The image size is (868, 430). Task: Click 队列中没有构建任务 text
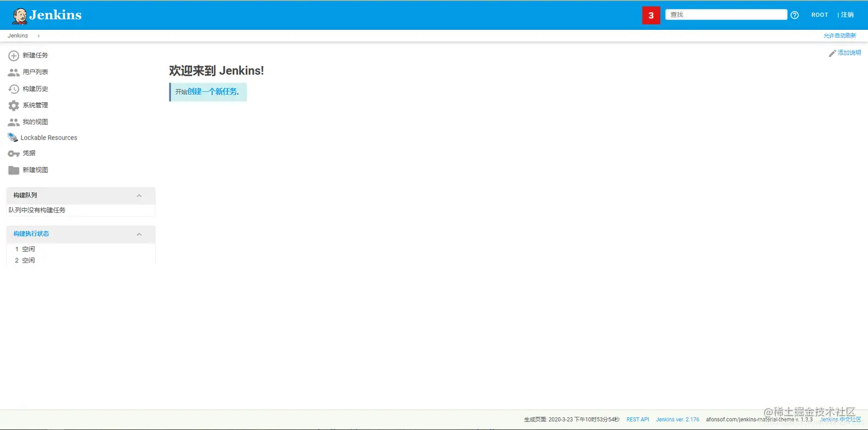37,210
